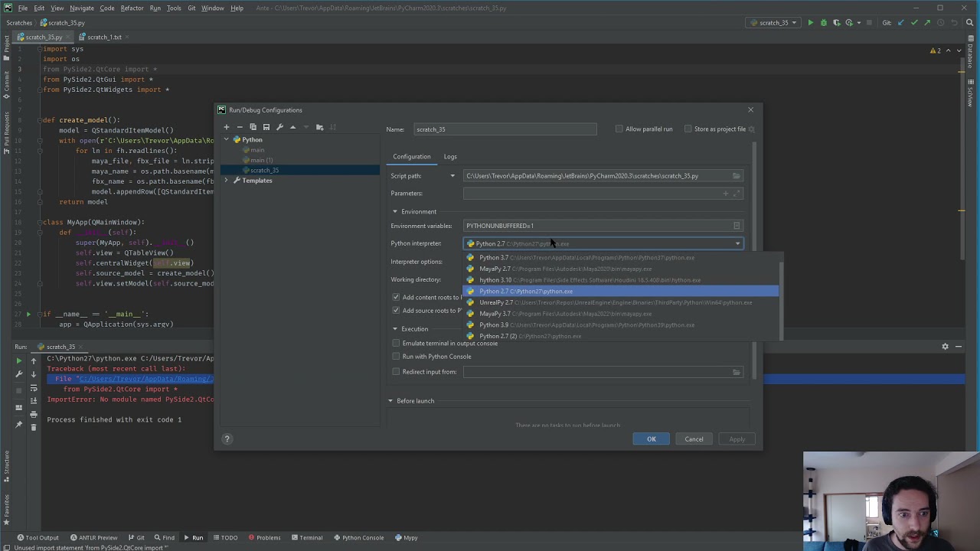Run scratch_35 with coverage
Viewport: 980px width, 551px height.
[837, 22]
